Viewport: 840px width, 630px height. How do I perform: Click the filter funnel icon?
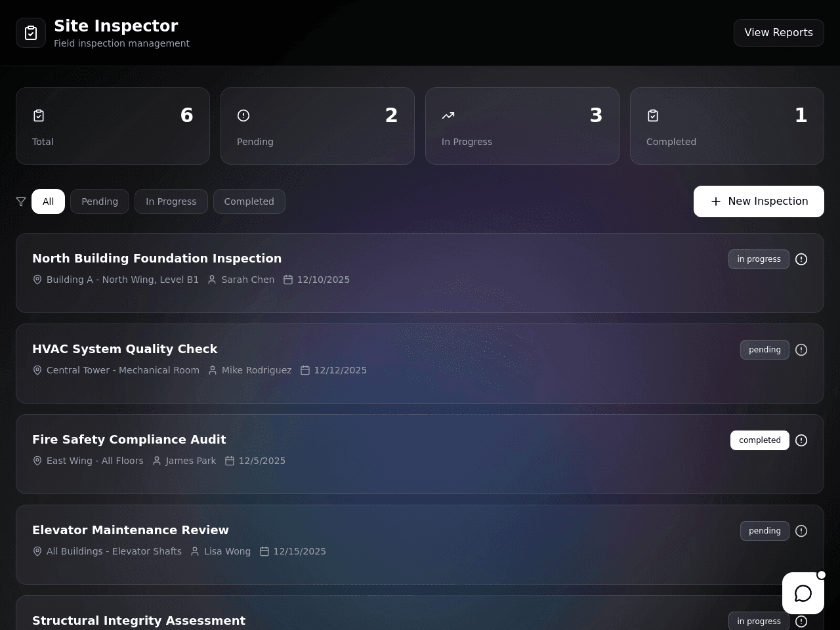click(21, 201)
